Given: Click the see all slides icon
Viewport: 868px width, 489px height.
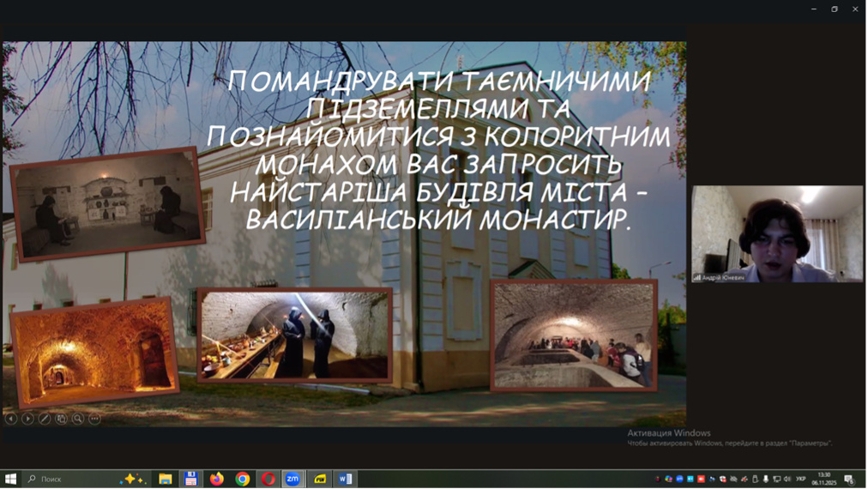Looking at the screenshot, I should click(x=61, y=419).
